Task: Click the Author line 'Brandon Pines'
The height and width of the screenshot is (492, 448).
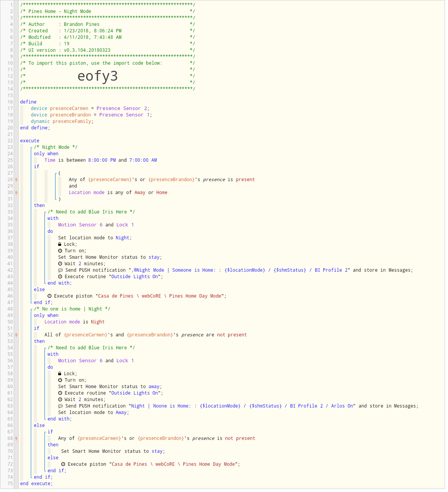Action: pyautogui.click(x=82, y=24)
